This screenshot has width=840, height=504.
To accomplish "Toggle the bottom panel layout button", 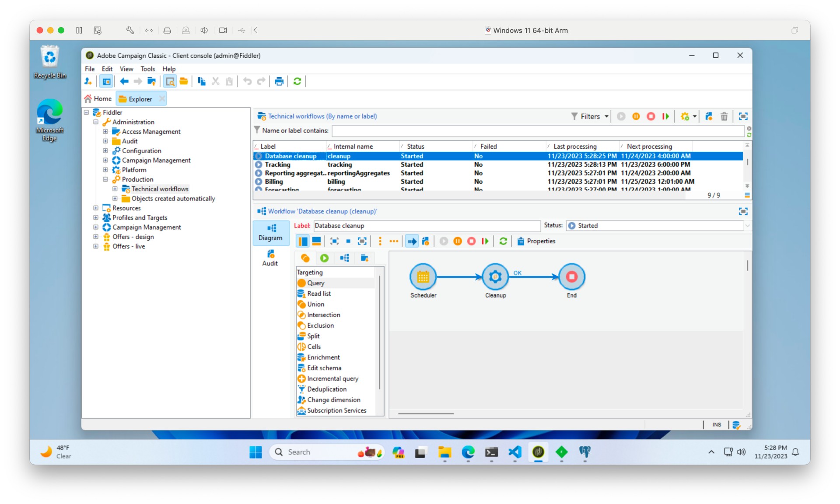I will pos(316,241).
